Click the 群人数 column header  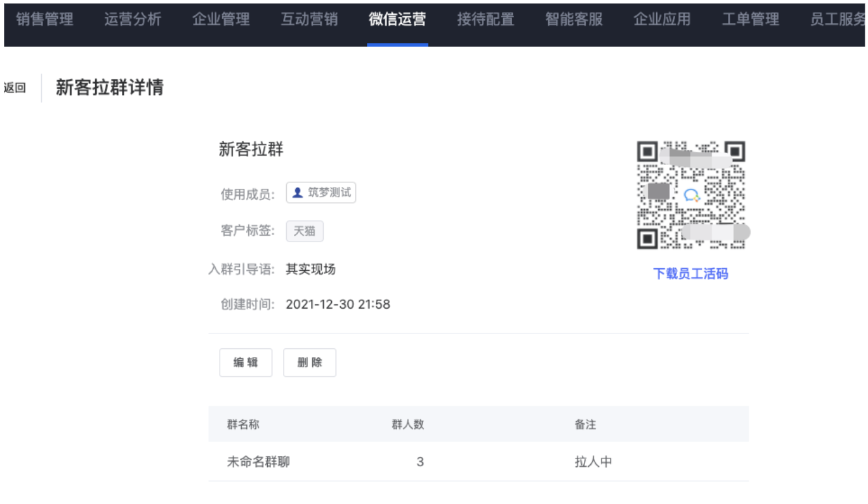click(408, 425)
